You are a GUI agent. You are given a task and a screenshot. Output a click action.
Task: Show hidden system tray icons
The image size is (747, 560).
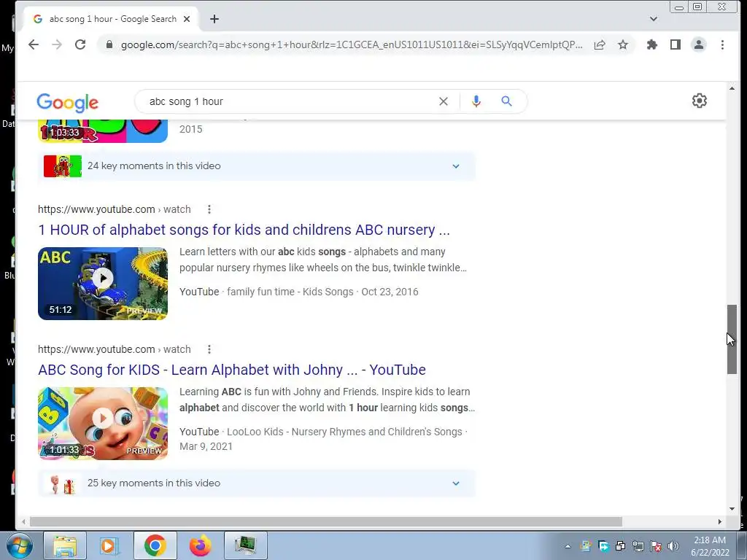pyautogui.click(x=568, y=546)
